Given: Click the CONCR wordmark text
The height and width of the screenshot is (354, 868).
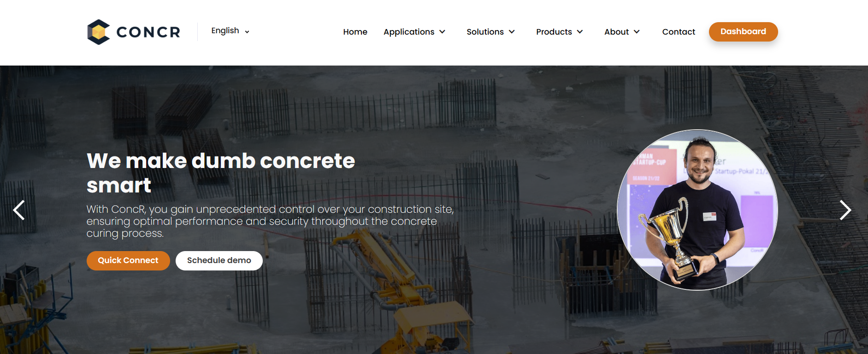Looking at the screenshot, I should pos(148,32).
